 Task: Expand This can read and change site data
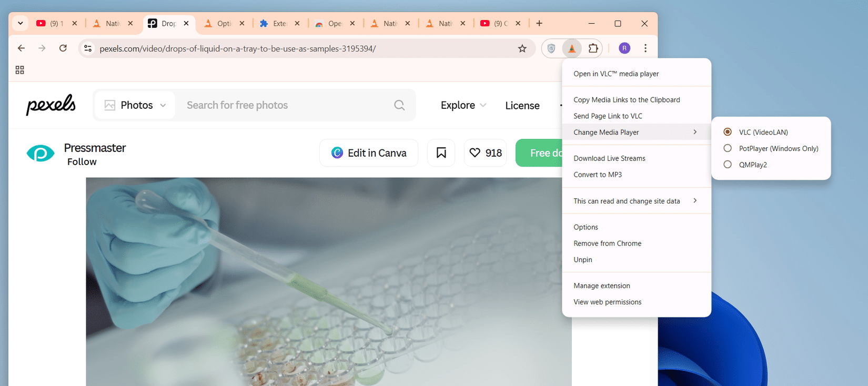pyautogui.click(x=637, y=201)
